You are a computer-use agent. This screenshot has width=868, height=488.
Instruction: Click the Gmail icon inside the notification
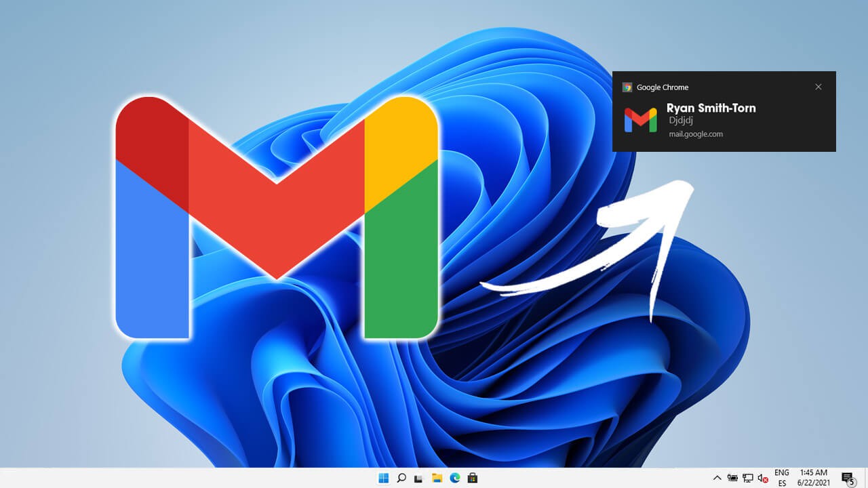[641, 120]
